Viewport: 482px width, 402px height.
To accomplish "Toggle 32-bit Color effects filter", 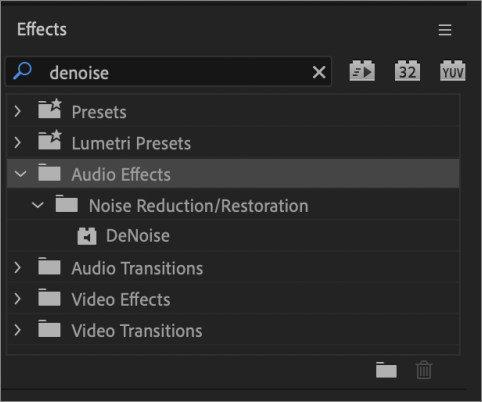I will coord(407,71).
